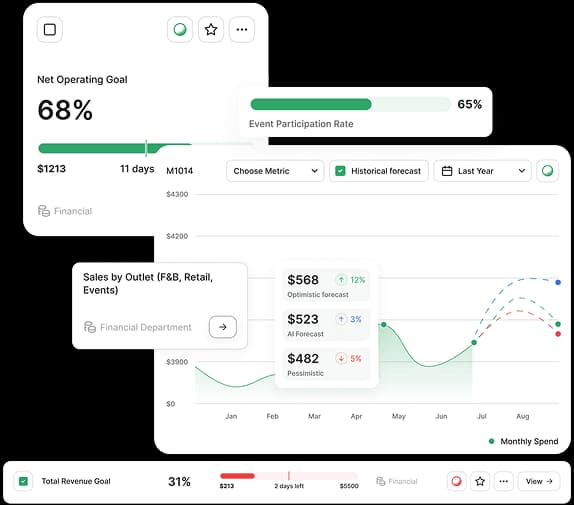Click green status circle in chart toolbar

coord(548,171)
